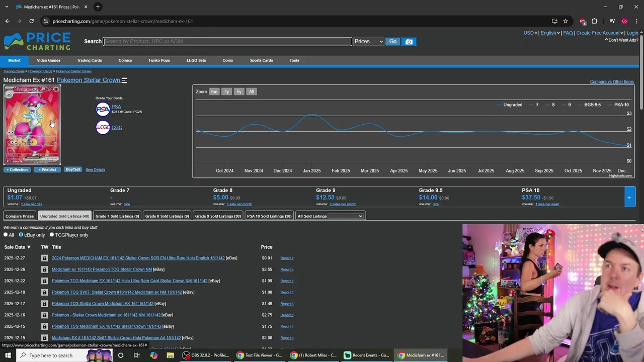Screen dimensions: 644x362
Task: Expand the Don't Want Ads caret
Action: [606, 40]
